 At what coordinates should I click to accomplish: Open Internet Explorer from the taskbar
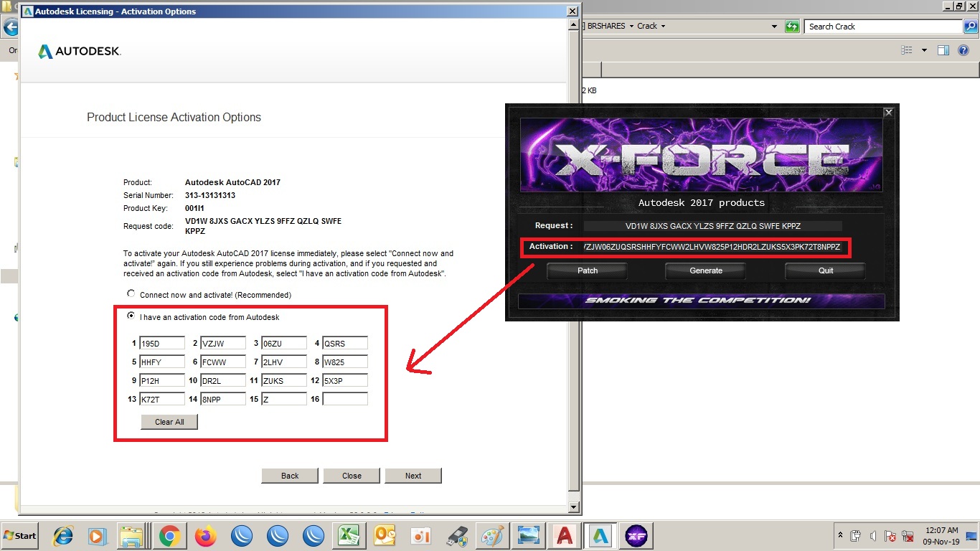pyautogui.click(x=62, y=536)
